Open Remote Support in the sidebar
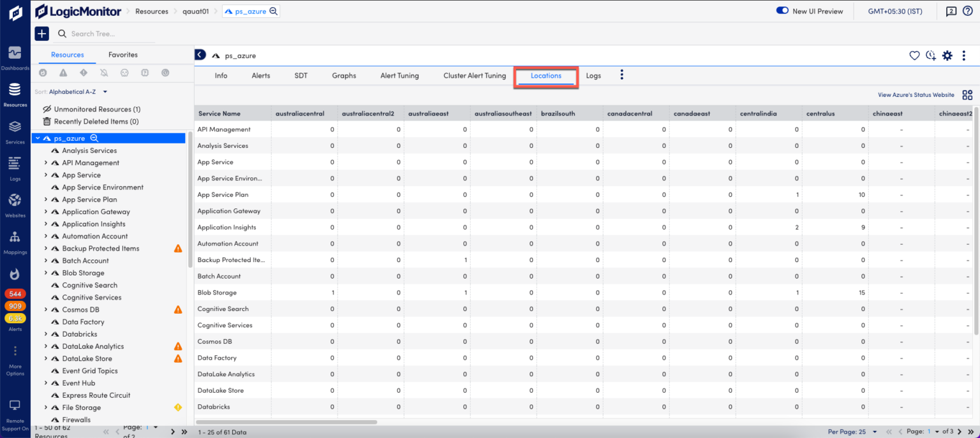The image size is (980, 438). coord(15,414)
